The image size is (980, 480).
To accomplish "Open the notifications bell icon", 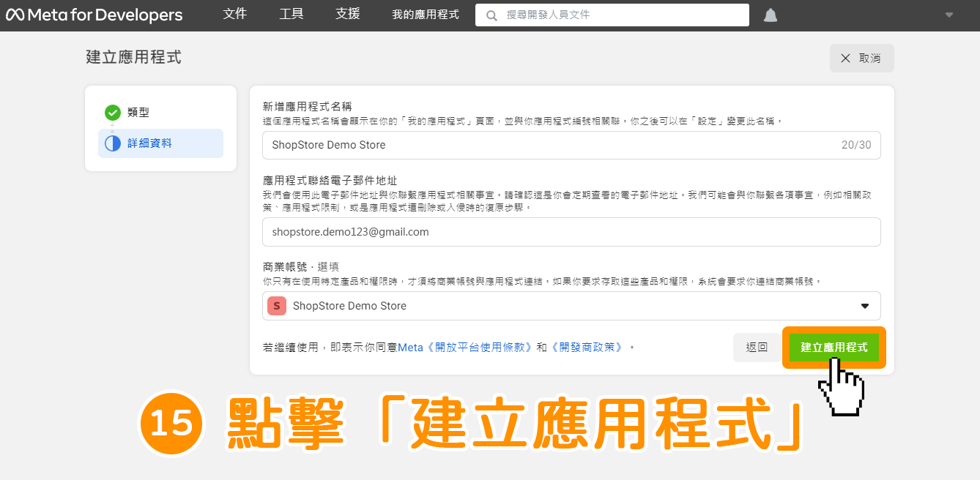I will pos(771,15).
